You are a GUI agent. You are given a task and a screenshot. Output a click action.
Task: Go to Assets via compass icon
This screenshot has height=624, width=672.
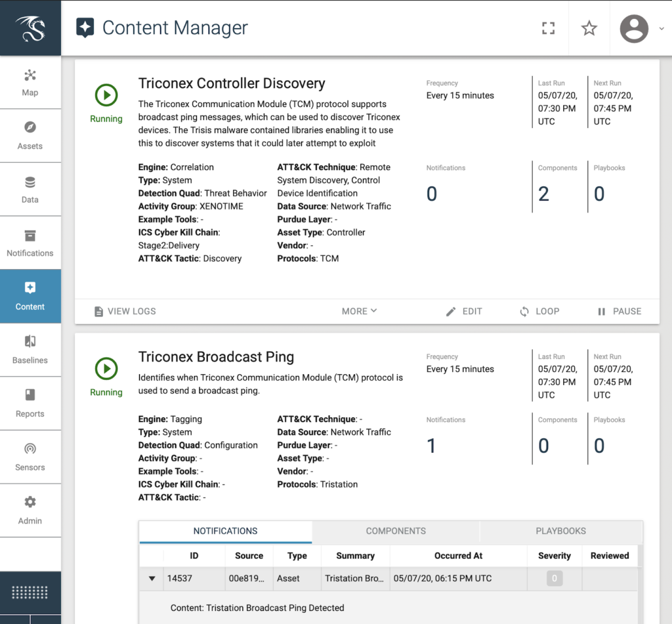(x=30, y=127)
